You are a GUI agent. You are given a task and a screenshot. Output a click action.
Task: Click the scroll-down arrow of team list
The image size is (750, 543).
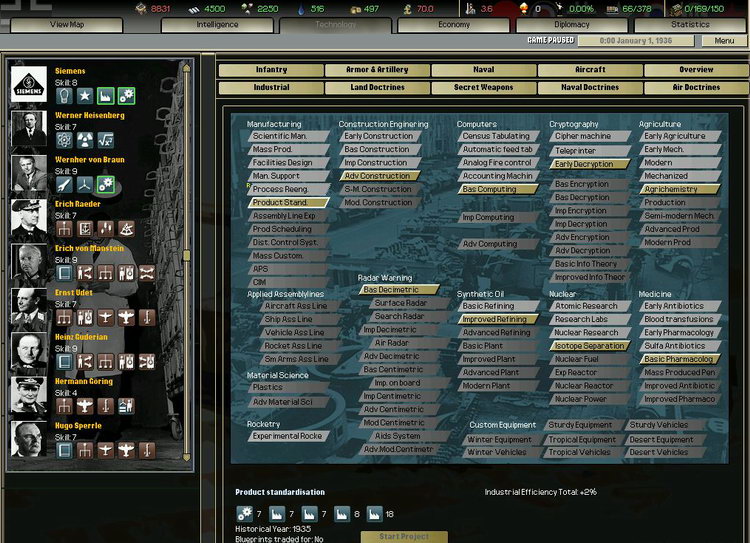(x=187, y=457)
